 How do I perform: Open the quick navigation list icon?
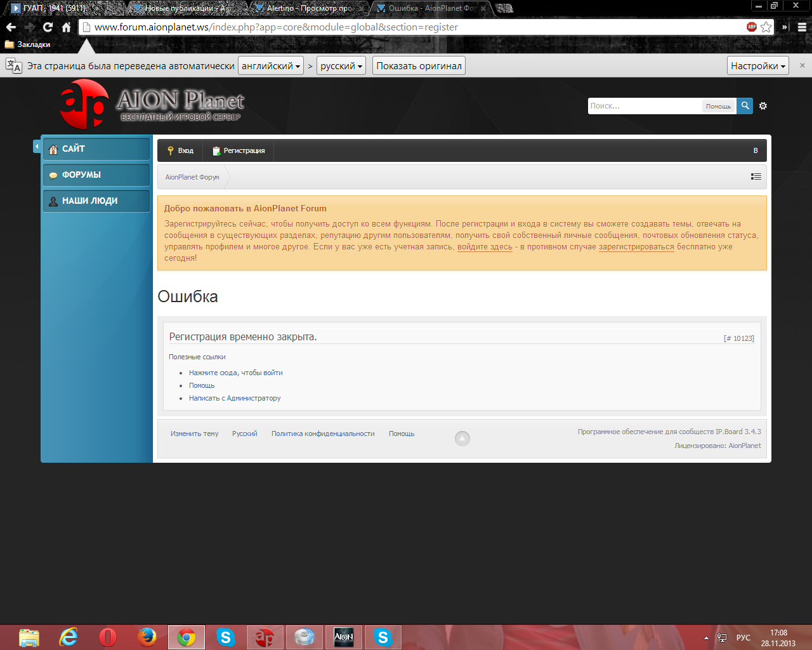(756, 176)
